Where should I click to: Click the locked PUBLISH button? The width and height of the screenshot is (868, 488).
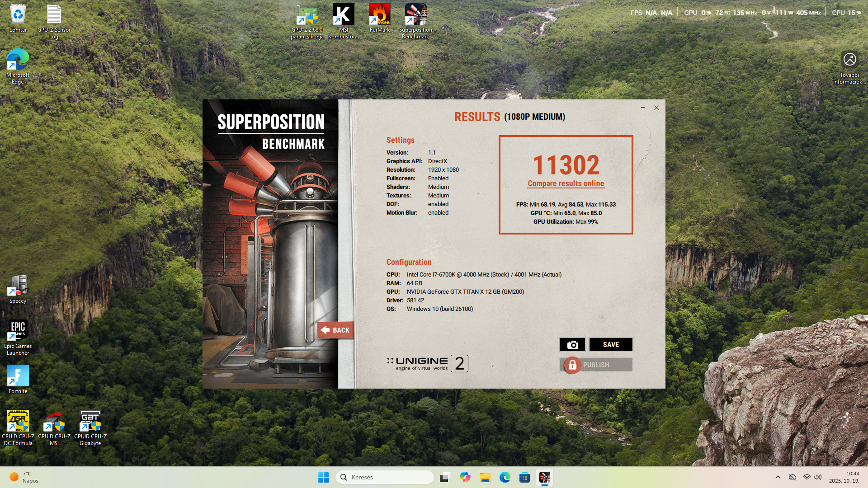coord(596,365)
